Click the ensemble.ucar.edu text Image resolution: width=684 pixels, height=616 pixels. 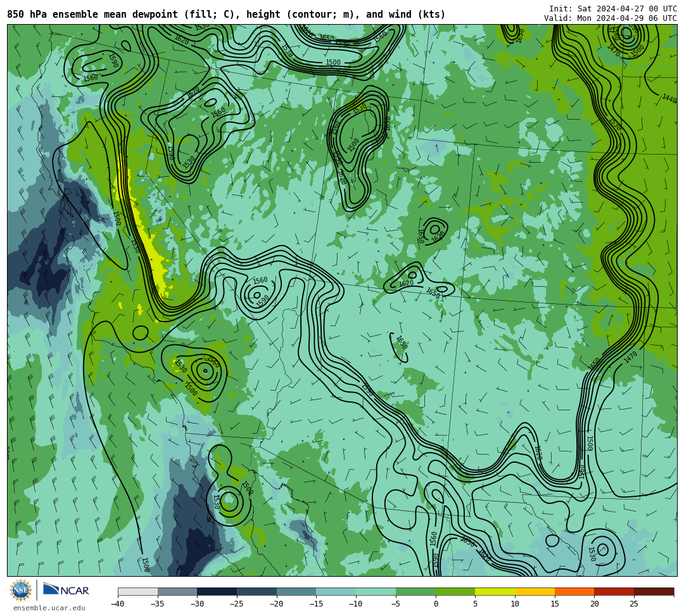pyautogui.click(x=49, y=608)
